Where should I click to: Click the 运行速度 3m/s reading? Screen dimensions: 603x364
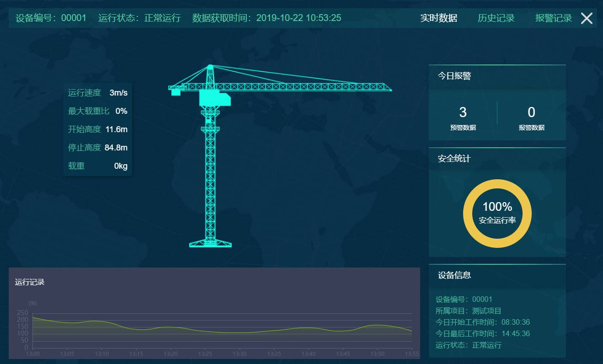click(118, 93)
